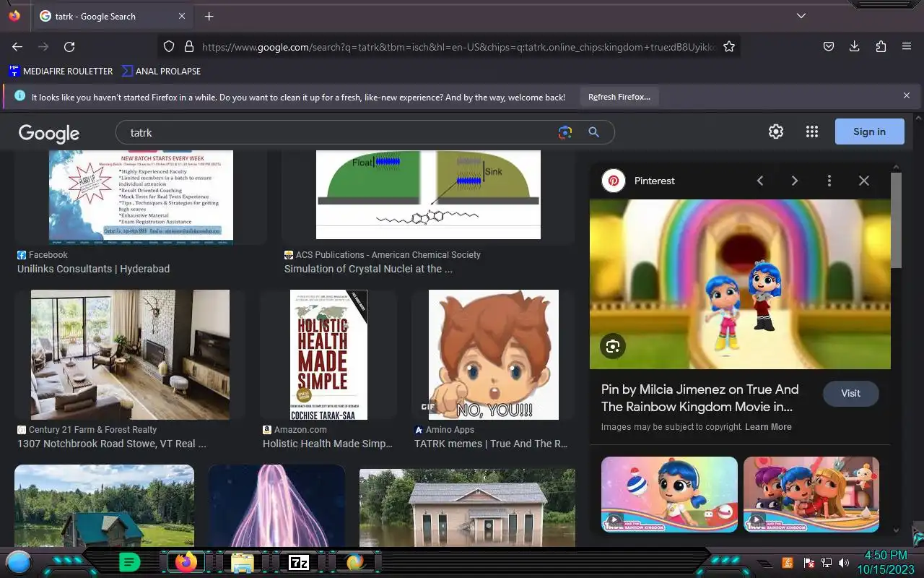Open Pin by Milcia Jimenez title link
The height and width of the screenshot is (578, 924).
coord(700,398)
